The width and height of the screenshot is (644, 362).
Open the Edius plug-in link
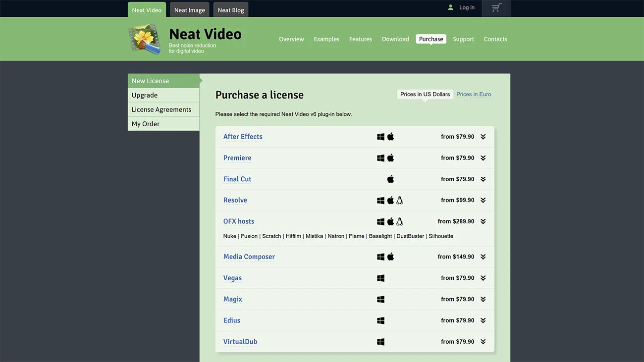click(x=232, y=321)
